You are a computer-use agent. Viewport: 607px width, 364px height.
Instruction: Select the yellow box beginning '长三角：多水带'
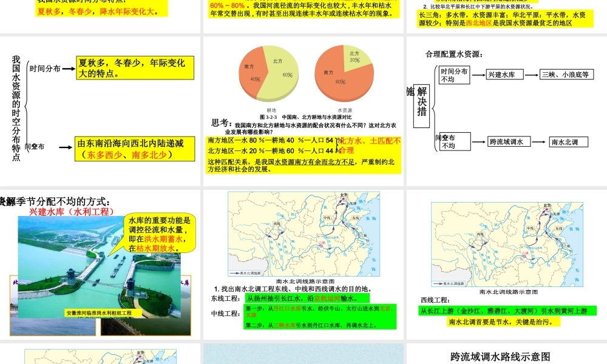506,19
